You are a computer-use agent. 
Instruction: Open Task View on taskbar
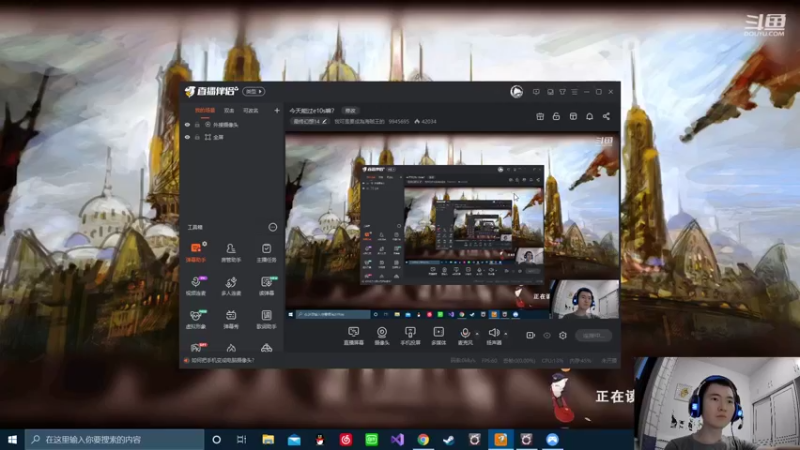click(x=242, y=439)
